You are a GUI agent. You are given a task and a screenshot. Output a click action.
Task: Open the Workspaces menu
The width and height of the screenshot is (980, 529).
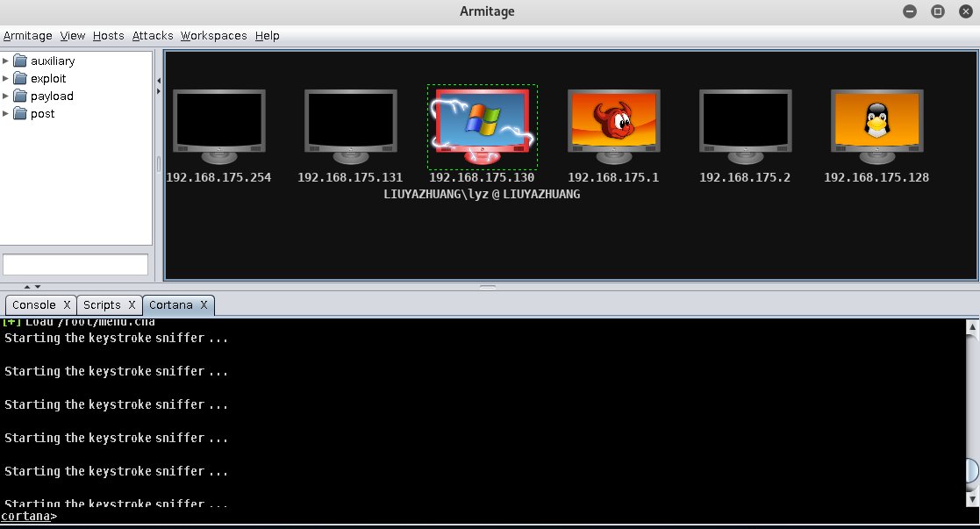[214, 36]
